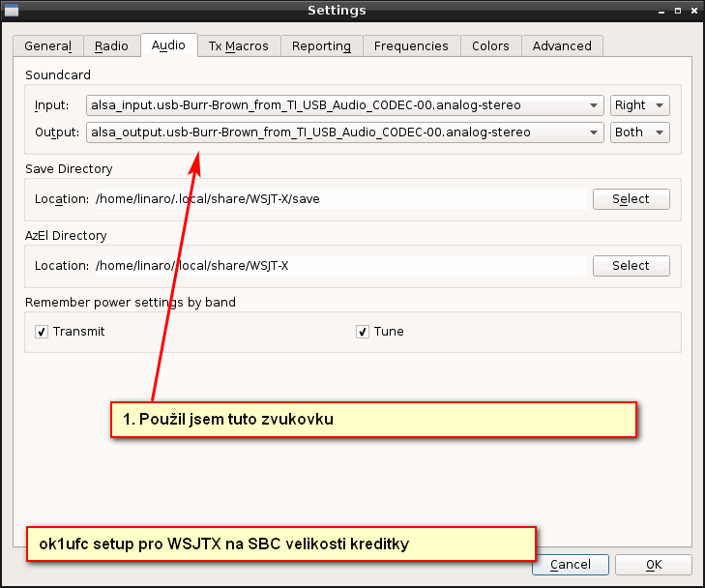Image resolution: width=705 pixels, height=588 pixels.
Task: Open the Output channel dropdown showing Both
Action: [x=639, y=132]
